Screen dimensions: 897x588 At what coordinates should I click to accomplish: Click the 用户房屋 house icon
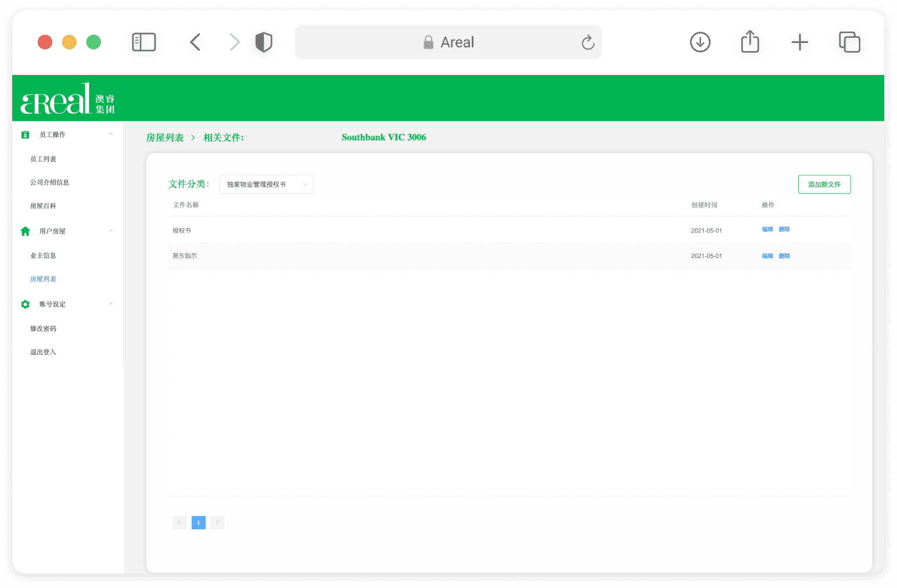tap(25, 231)
